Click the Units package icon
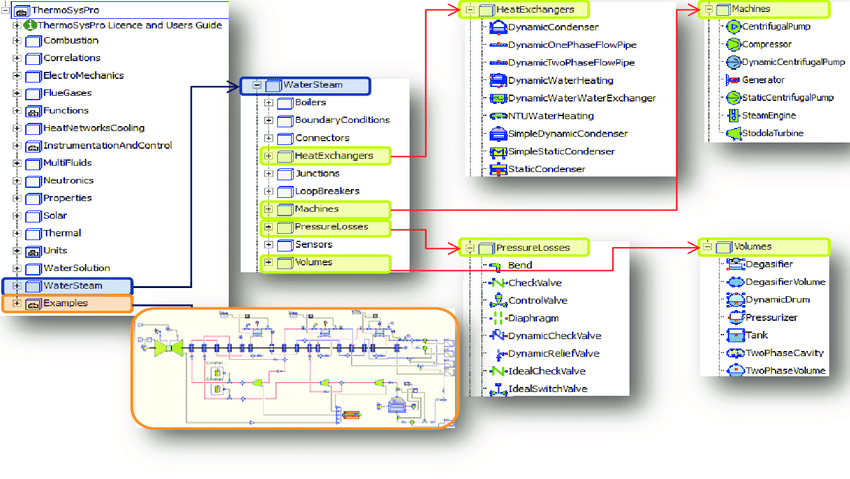The height and width of the screenshot is (479, 850). pos(34,251)
